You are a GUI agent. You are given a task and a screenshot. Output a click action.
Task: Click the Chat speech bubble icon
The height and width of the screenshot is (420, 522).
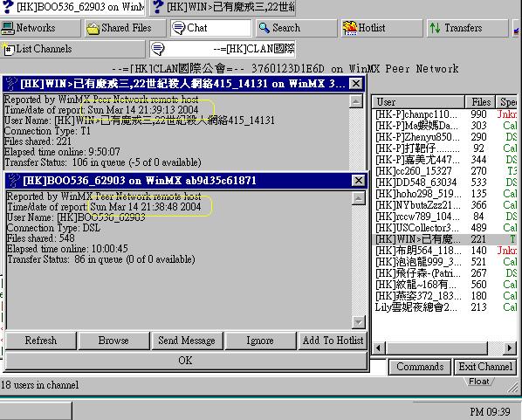tap(179, 28)
